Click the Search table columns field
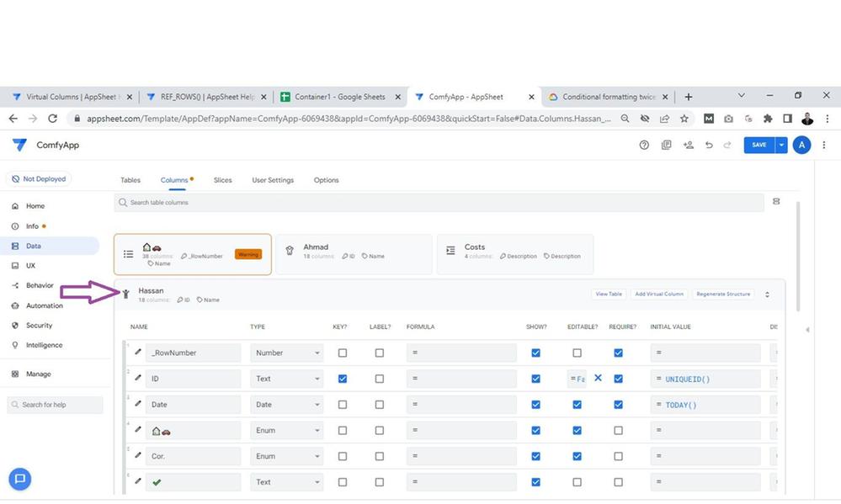 (439, 203)
